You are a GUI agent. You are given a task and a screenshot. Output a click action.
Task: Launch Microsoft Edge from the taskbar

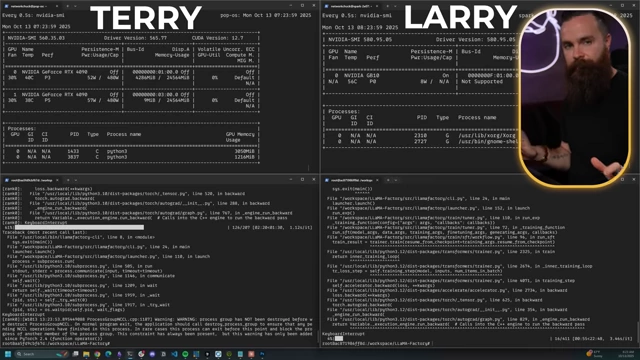[x=108, y=354]
